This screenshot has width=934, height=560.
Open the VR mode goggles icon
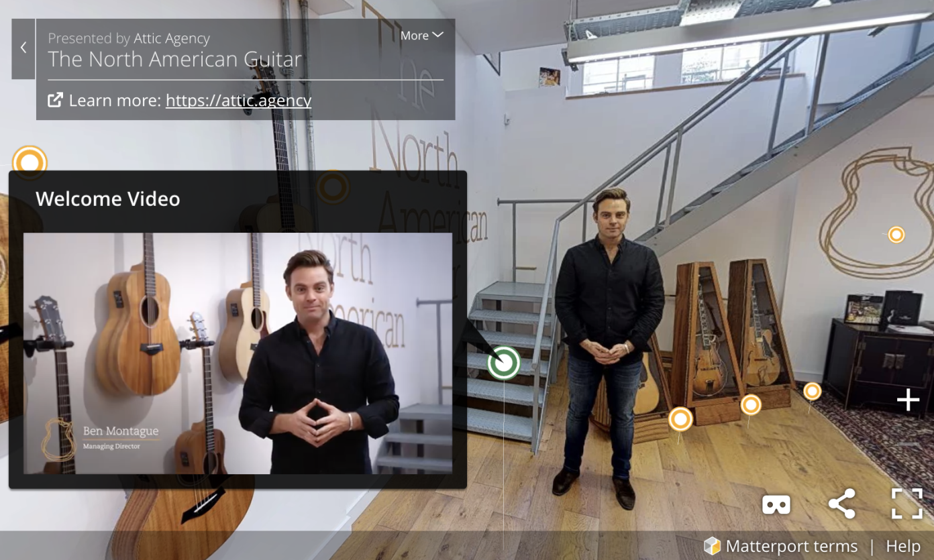pos(776,504)
